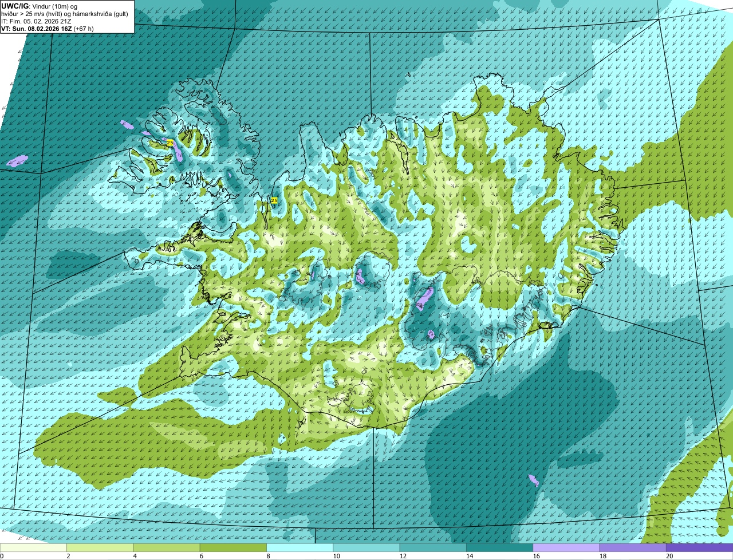This screenshot has width=733, height=560.
Task: Click the light purple 16–18 m/s legend swatch
Action: [566, 548]
